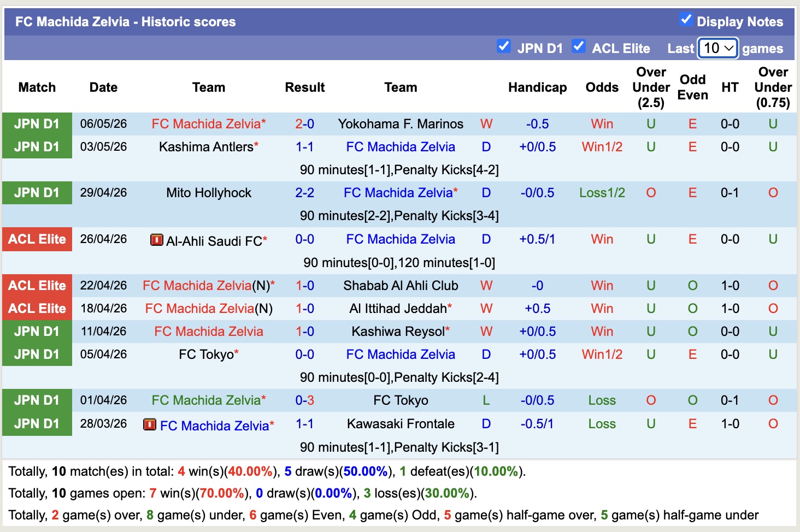Select the Kashima Antlers team name
The width and height of the screenshot is (800, 532).
point(206,147)
